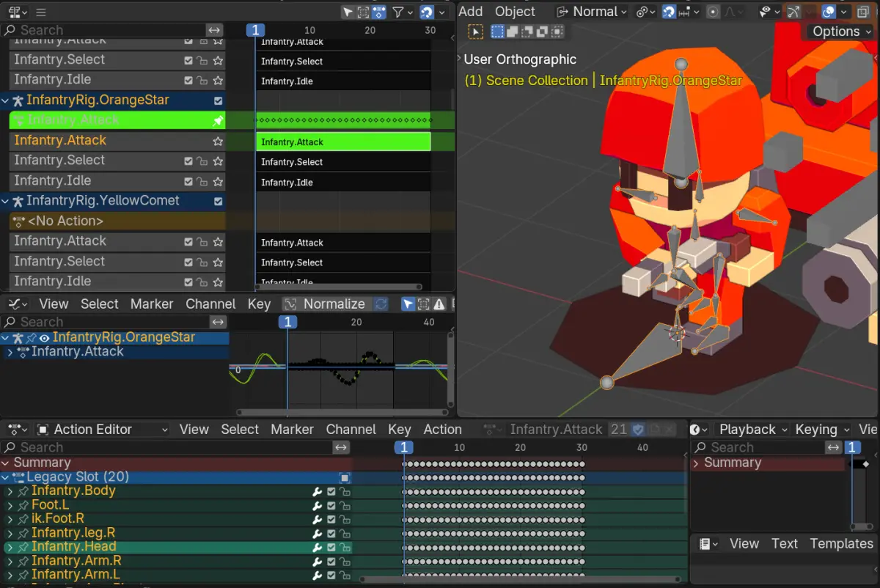Toggle snapping magnet in the NLA header
The image size is (880, 588).
coord(426,12)
